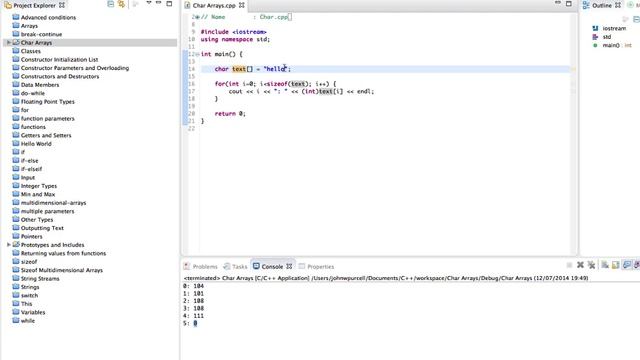Select the do-while project
The width and height of the screenshot is (640, 360).
[33, 93]
